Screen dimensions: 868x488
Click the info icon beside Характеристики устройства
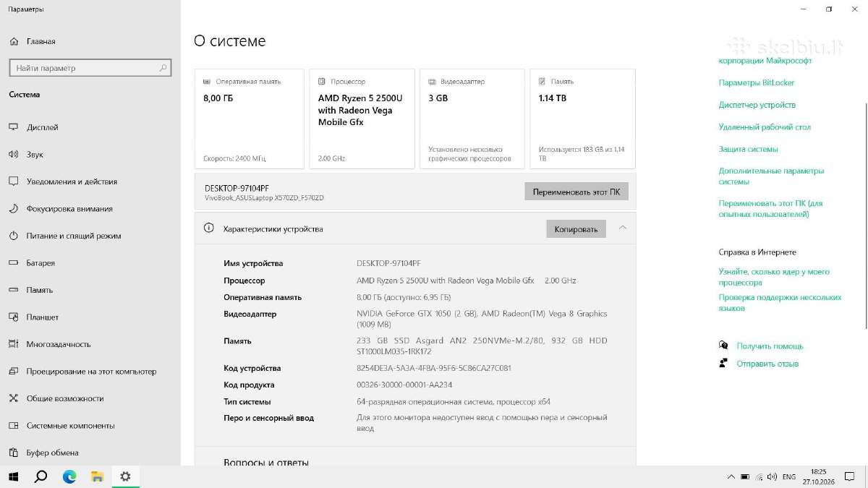click(209, 228)
